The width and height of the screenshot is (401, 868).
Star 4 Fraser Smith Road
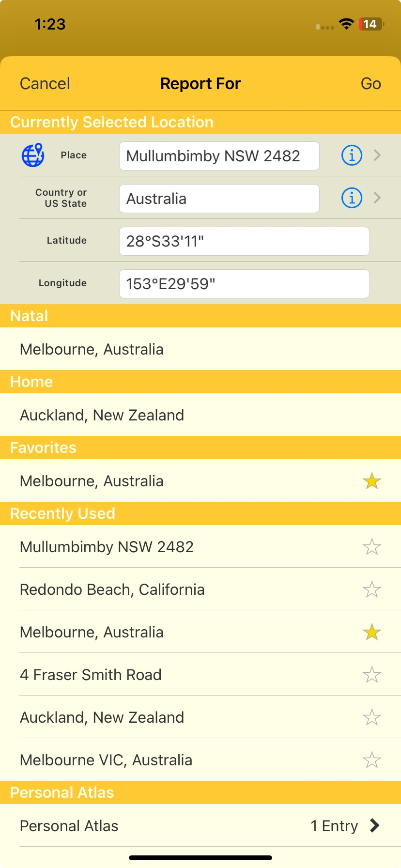pos(372,675)
